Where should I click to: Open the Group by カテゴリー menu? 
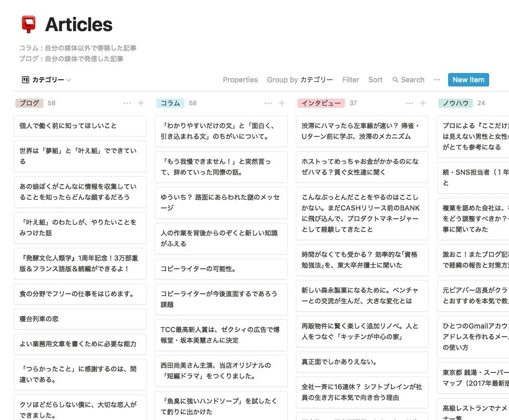coord(299,80)
